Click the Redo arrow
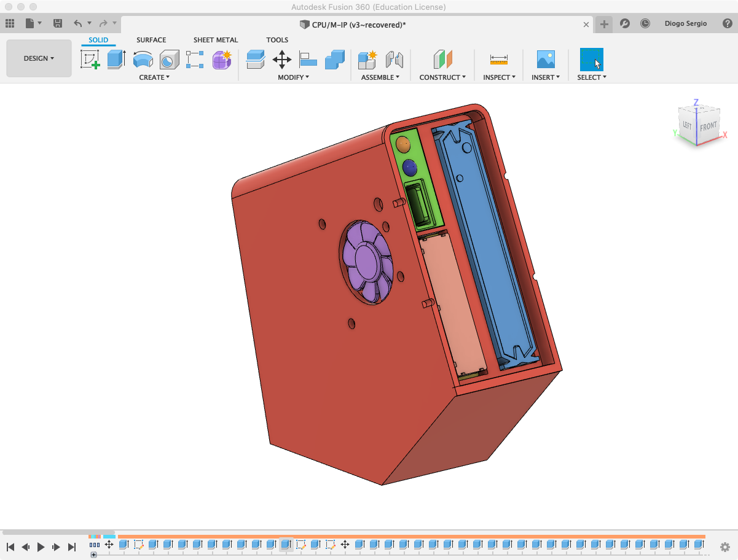Image resolution: width=738 pixels, height=560 pixels. pyautogui.click(x=103, y=23)
